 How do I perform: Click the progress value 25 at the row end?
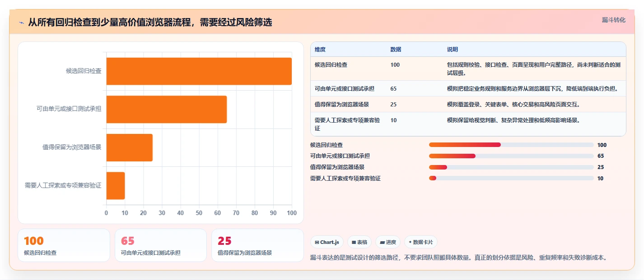pos(601,167)
